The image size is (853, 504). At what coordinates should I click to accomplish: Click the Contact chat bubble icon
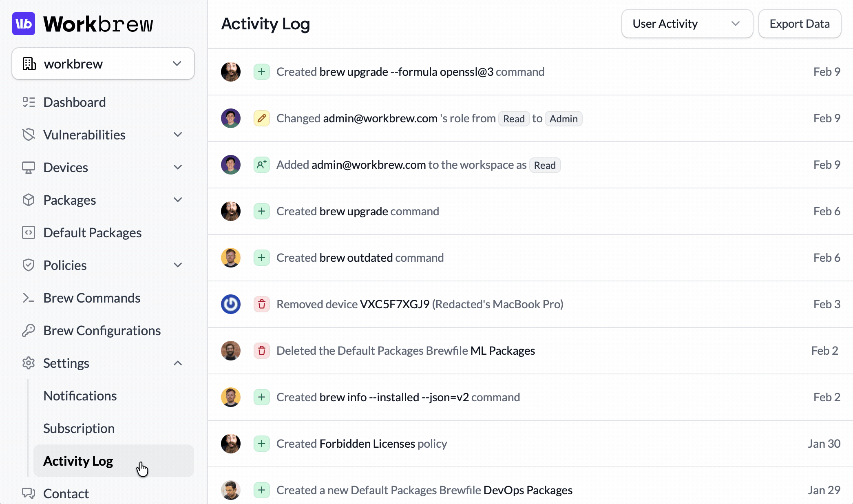click(29, 493)
